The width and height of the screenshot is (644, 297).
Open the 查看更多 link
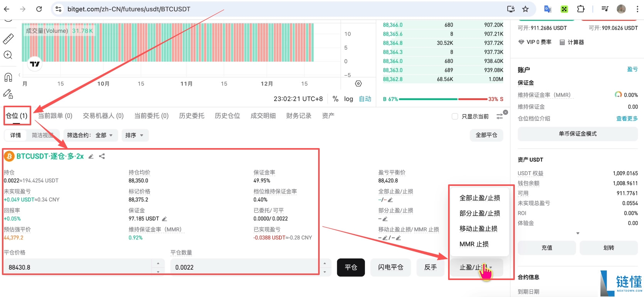pyautogui.click(x=627, y=119)
